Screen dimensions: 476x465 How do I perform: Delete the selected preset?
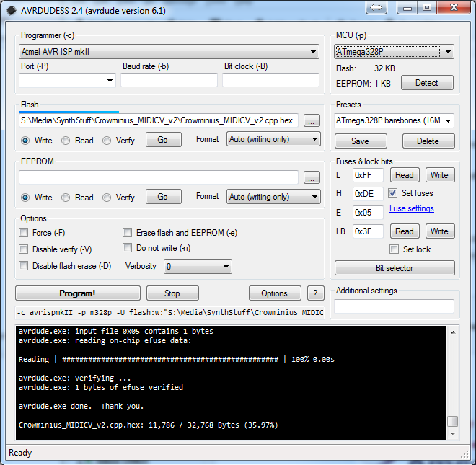(428, 141)
